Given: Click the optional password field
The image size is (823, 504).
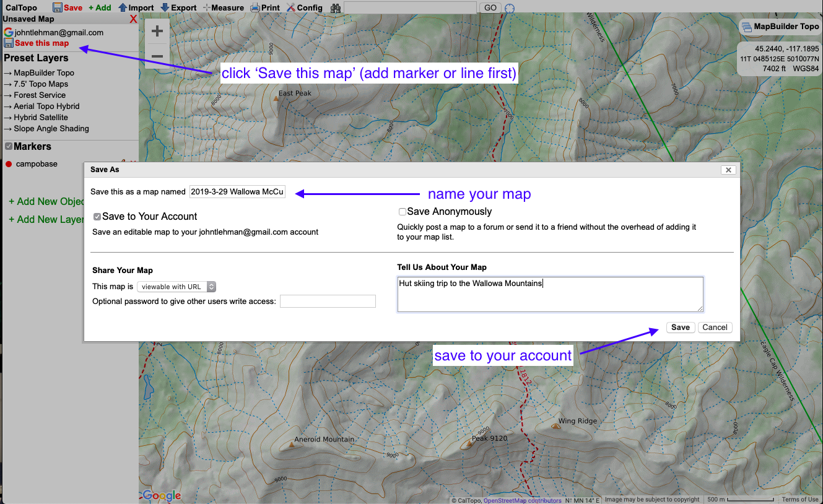Looking at the screenshot, I should (x=328, y=302).
